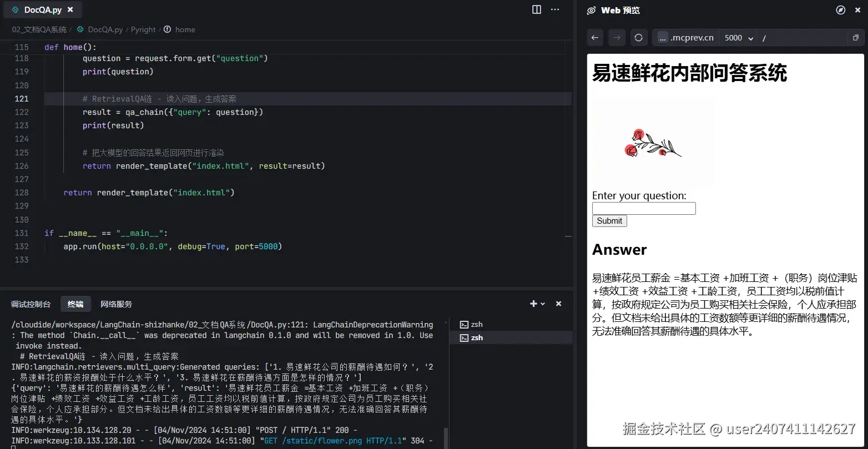Viewport: 868px width, 449px height.
Task: Reload the Web preview page
Action: [x=638, y=38]
